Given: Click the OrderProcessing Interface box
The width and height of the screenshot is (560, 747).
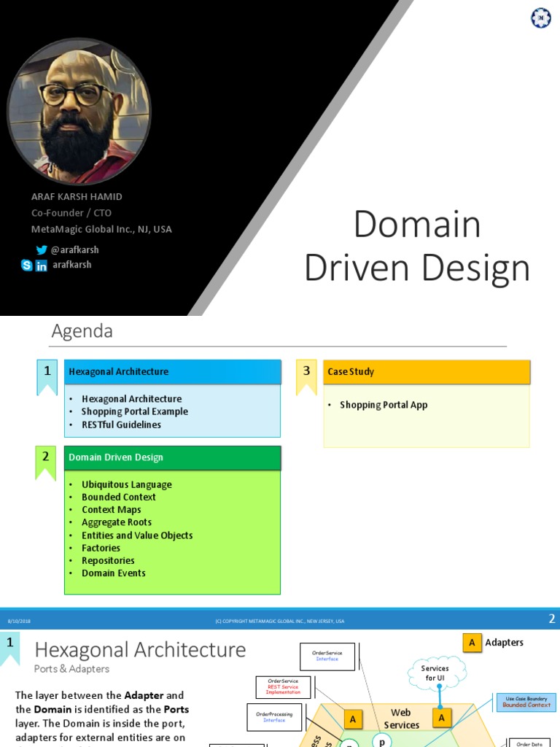Looking at the screenshot, I should 274,717.
